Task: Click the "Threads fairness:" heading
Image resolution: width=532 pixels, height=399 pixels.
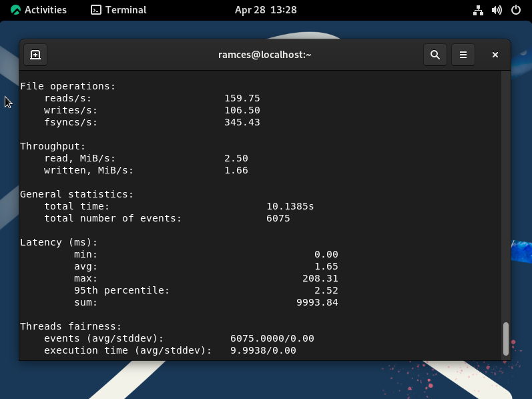Action: click(x=71, y=326)
